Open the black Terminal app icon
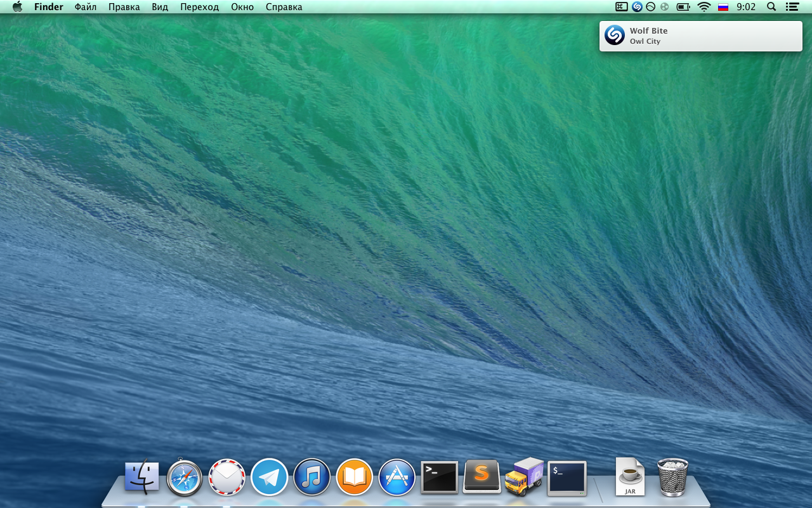 [440, 477]
